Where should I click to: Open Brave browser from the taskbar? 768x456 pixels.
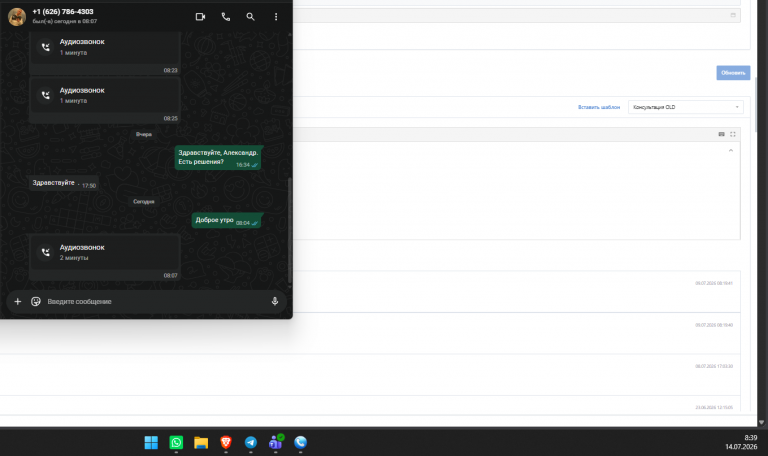pos(225,442)
